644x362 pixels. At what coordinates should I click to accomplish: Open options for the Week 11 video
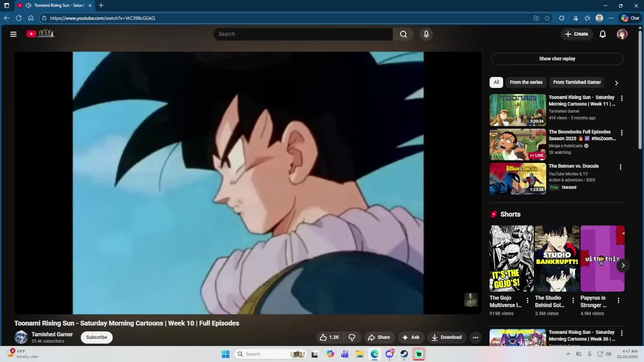(621, 99)
